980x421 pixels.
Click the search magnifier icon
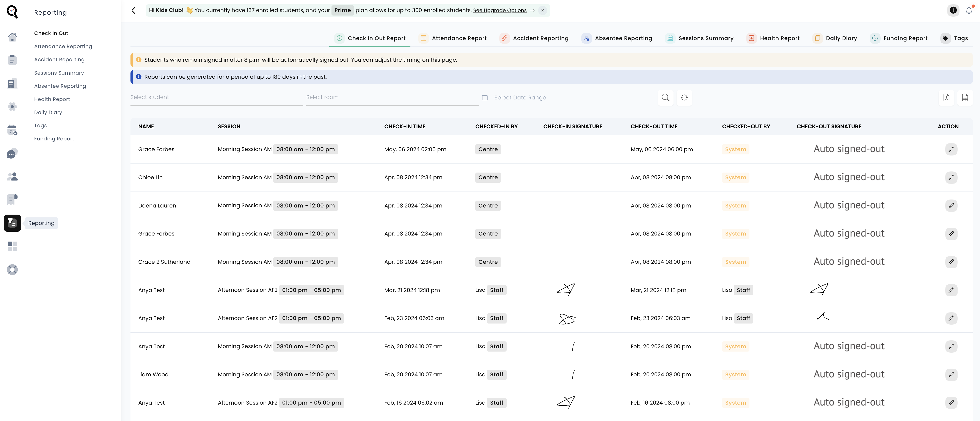pyautogui.click(x=665, y=97)
